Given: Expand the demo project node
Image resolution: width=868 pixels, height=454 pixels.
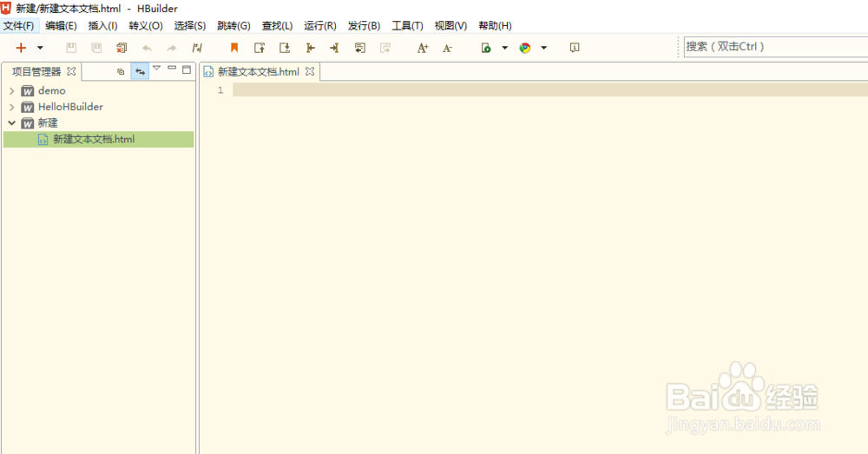Looking at the screenshot, I should pos(11,91).
